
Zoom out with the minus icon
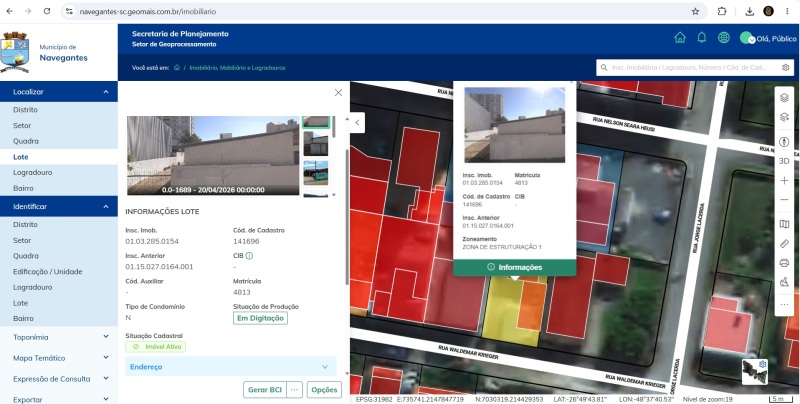tap(784, 199)
